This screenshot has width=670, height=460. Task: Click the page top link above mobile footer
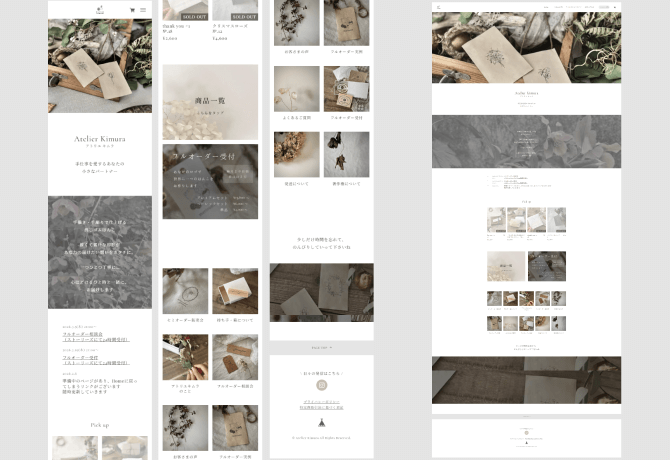pyautogui.click(x=322, y=348)
